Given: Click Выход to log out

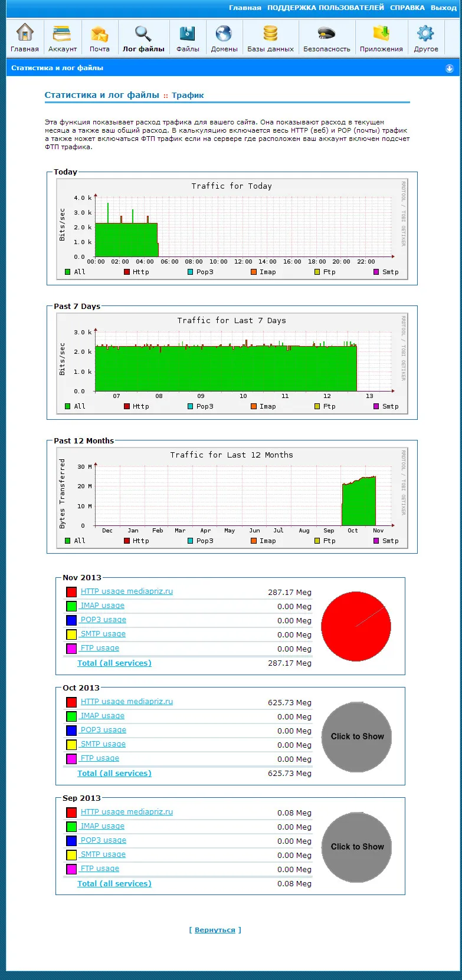Looking at the screenshot, I should tap(444, 8).
